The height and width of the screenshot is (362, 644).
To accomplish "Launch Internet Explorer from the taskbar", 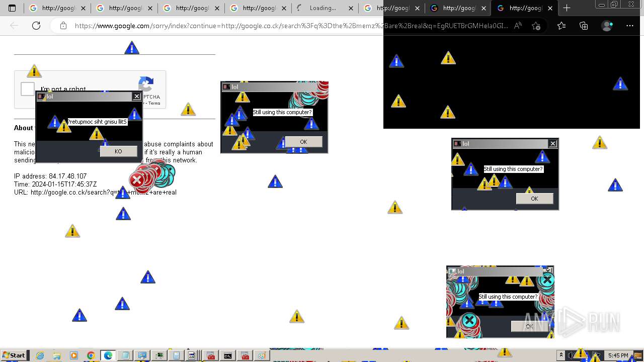I will [x=40, y=355].
